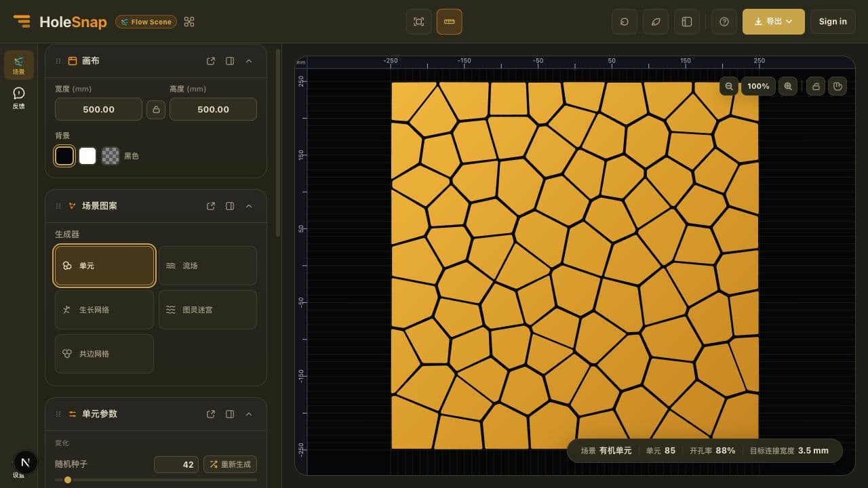Click the 目标连接宽度 3.5 mm status entry
This screenshot has width=868, height=488.
click(789, 451)
